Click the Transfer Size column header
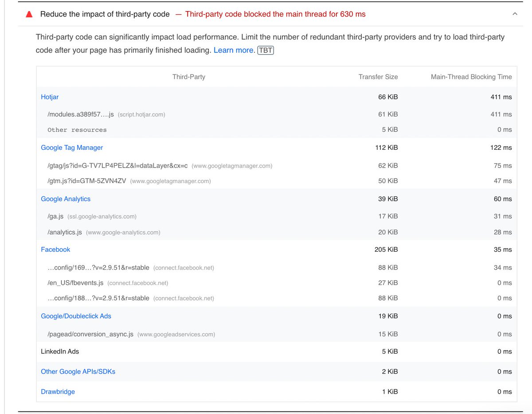Screen dimensions: 532x414 tap(378, 77)
